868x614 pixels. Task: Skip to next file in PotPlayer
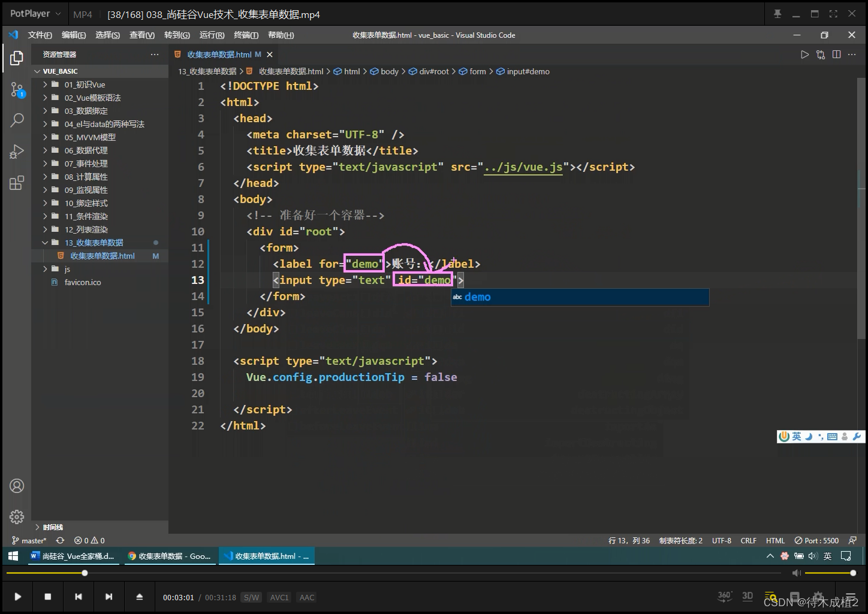pos(108,597)
